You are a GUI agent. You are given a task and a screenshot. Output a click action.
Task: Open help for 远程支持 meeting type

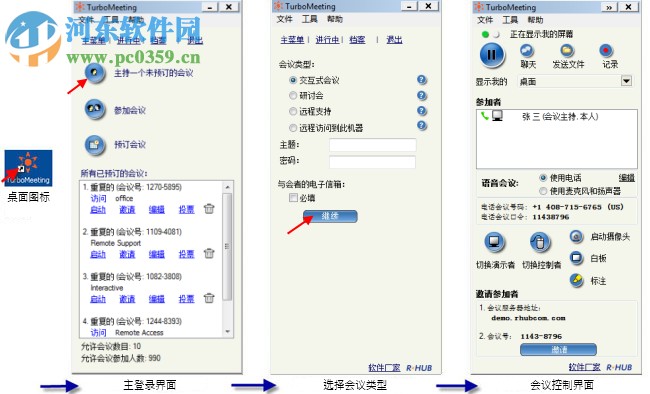[x=422, y=110]
